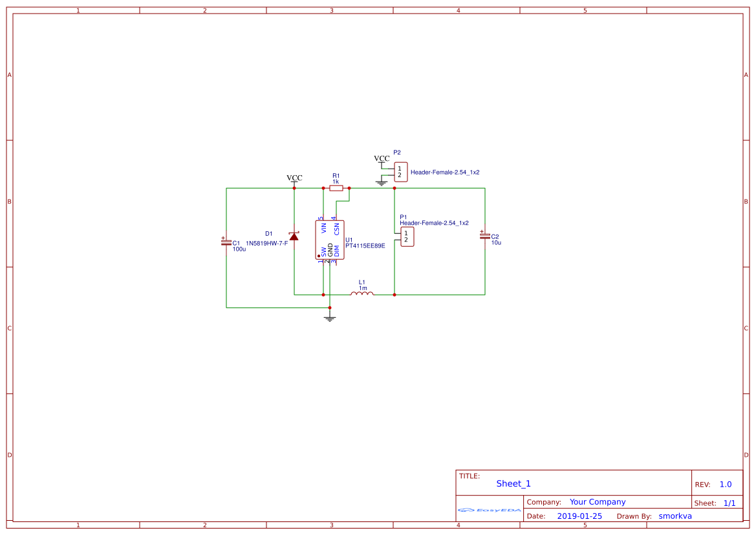Click the Your Company text field

click(x=597, y=501)
